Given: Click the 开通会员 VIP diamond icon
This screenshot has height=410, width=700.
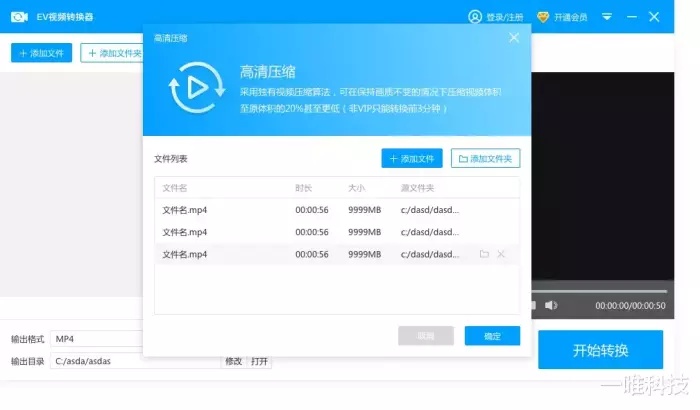Looking at the screenshot, I should coord(543,17).
